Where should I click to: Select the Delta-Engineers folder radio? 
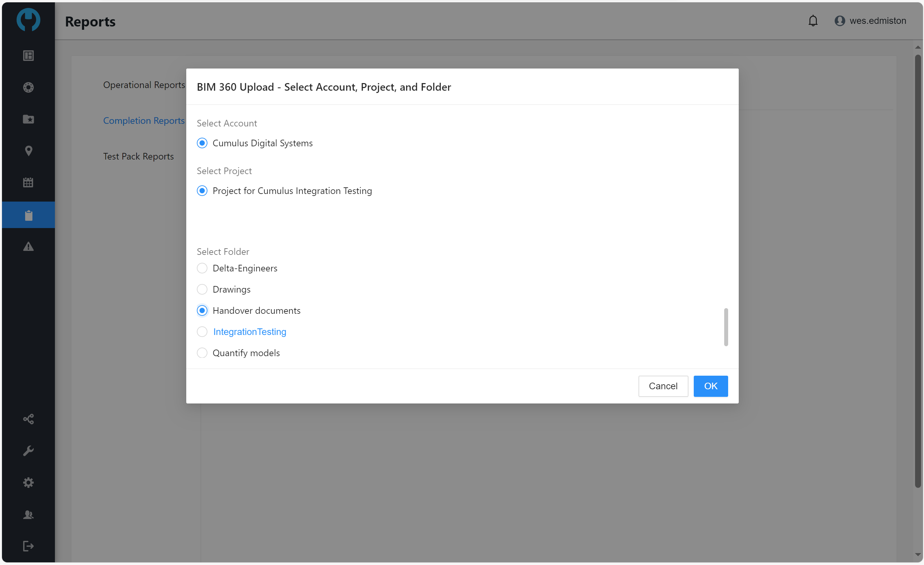click(x=202, y=268)
